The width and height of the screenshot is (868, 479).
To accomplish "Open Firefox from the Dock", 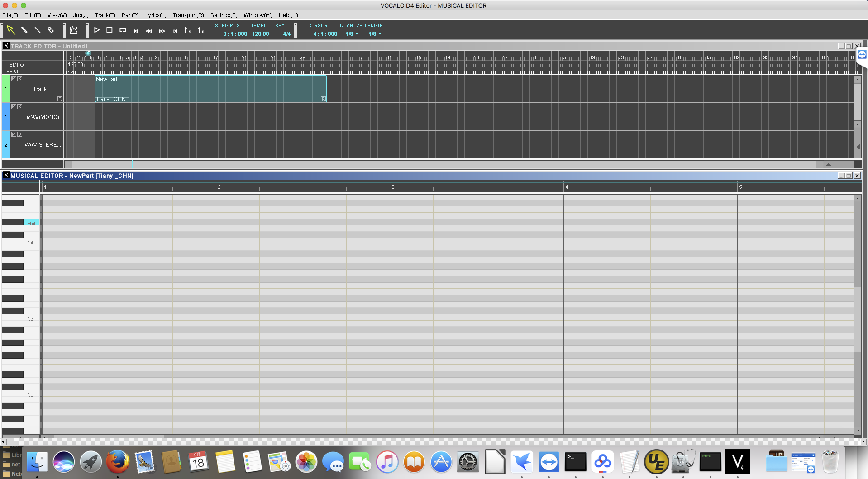I will click(x=117, y=462).
